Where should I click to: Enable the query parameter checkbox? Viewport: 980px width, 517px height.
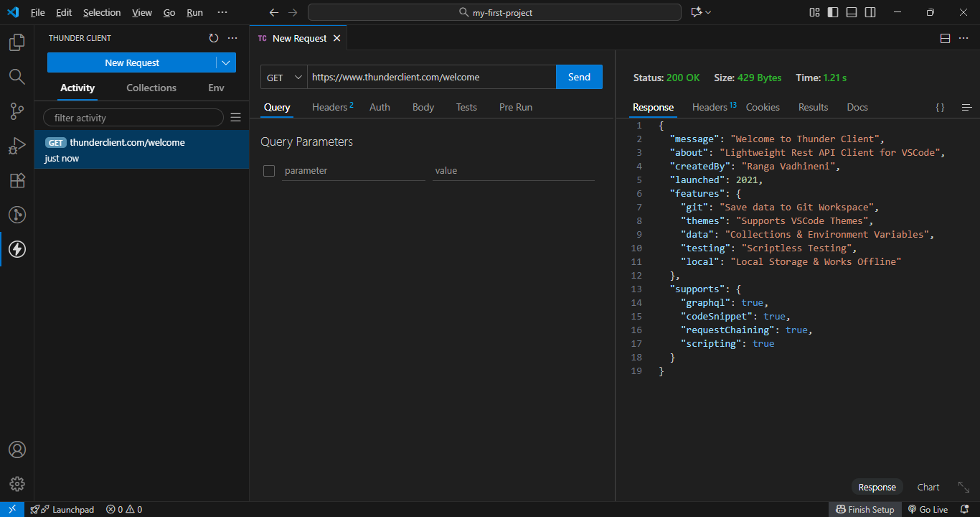point(269,171)
